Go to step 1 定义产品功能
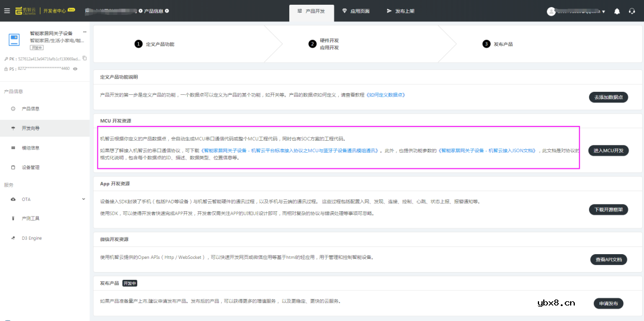 [x=154, y=44]
